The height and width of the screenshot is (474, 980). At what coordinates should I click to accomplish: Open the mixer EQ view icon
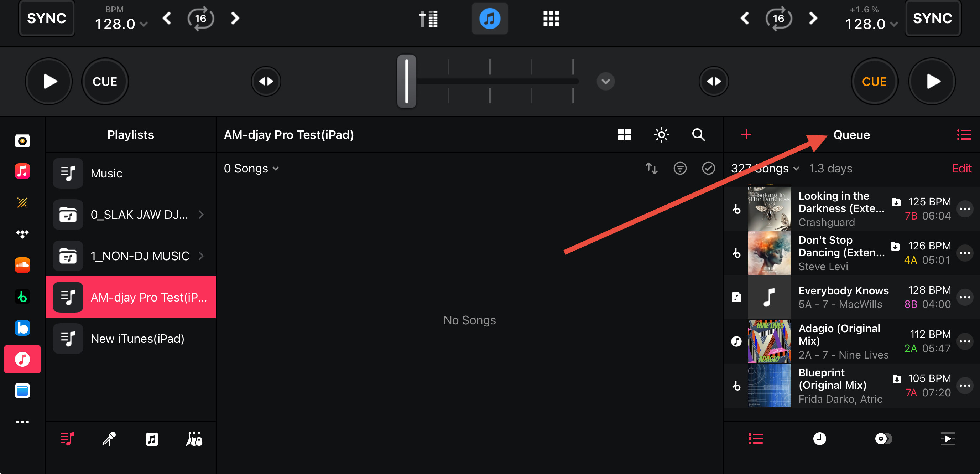428,18
